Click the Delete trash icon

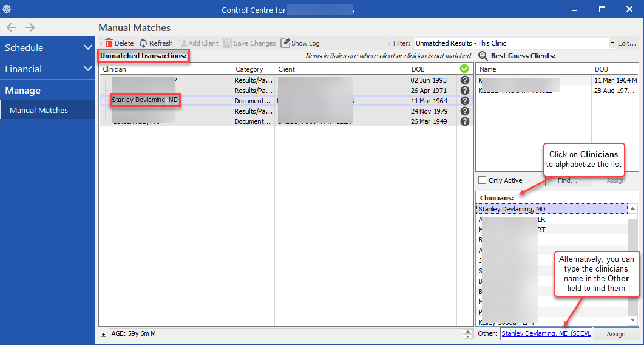(109, 43)
